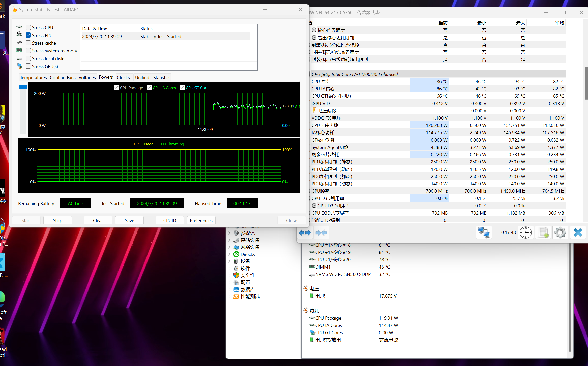Enable the Stress CPU checkbox
Viewport: 588px width, 366px height.
28,27
